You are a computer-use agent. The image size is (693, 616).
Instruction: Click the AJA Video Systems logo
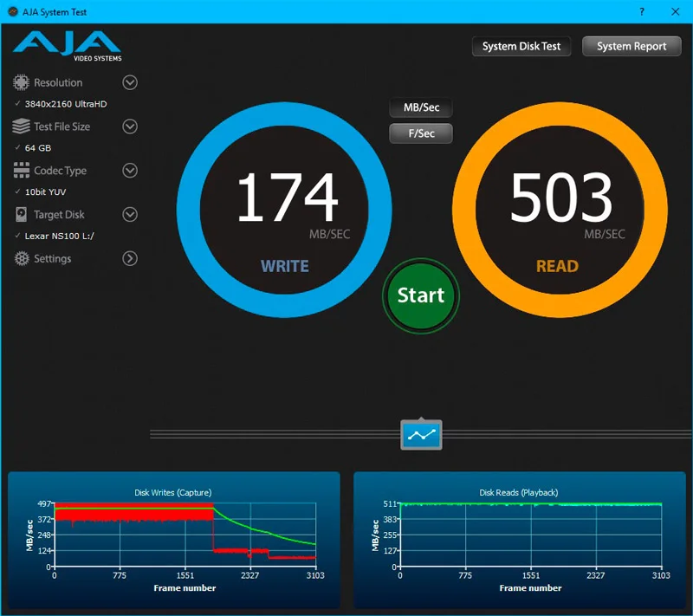pos(68,47)
